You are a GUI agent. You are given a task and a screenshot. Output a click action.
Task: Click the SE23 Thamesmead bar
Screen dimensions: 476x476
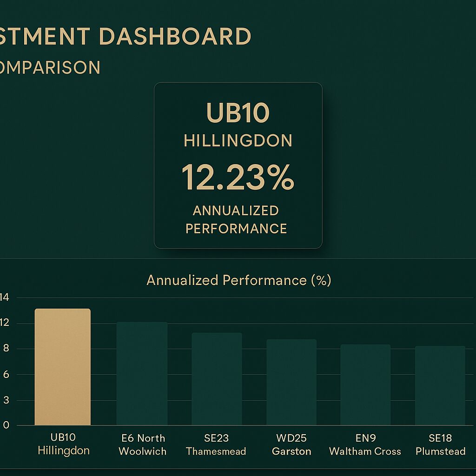(x=217, y=379)
